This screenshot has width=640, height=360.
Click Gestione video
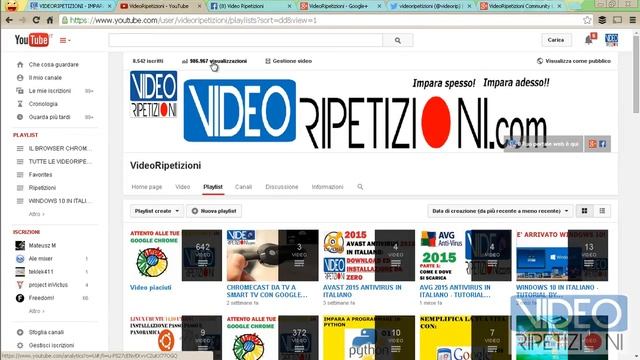point(289,61)
